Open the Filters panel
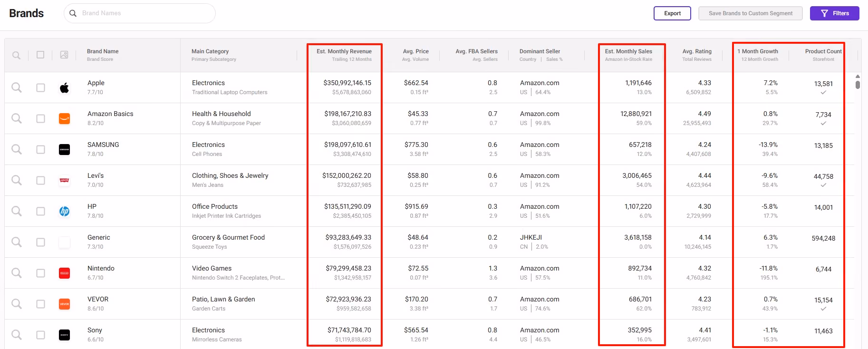 (x=834, y=13)
